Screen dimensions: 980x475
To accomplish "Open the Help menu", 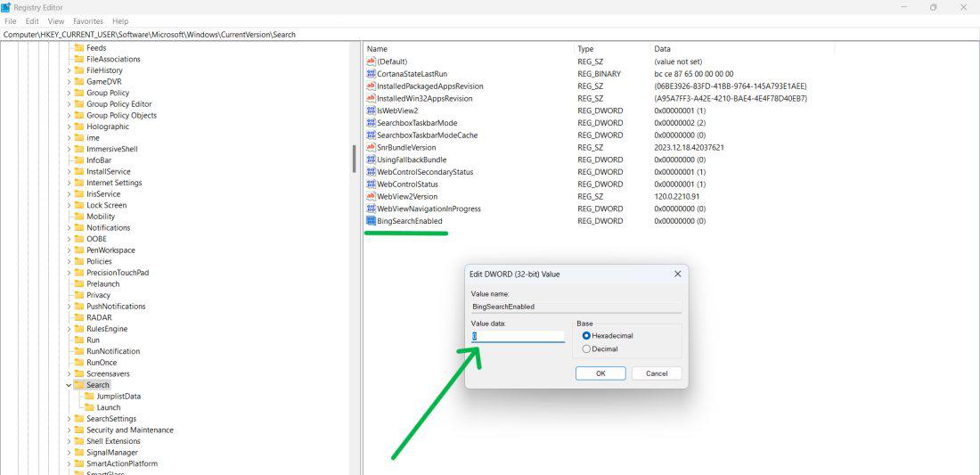I will tap(120, 21).
